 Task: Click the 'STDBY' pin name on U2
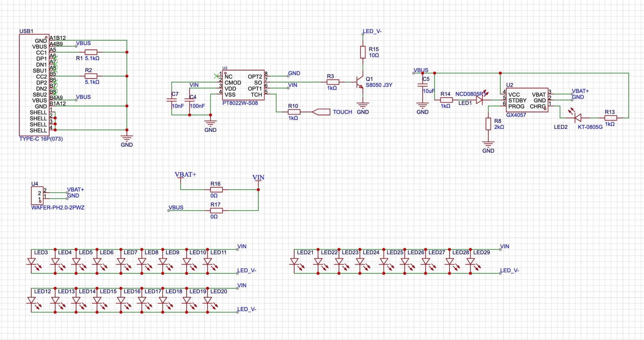[518, 100]
